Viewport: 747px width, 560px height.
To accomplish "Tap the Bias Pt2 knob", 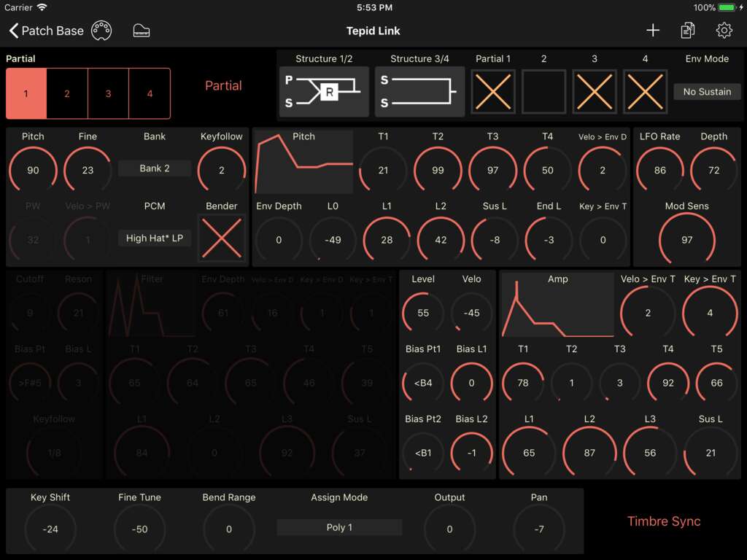I will pos(423,453).
